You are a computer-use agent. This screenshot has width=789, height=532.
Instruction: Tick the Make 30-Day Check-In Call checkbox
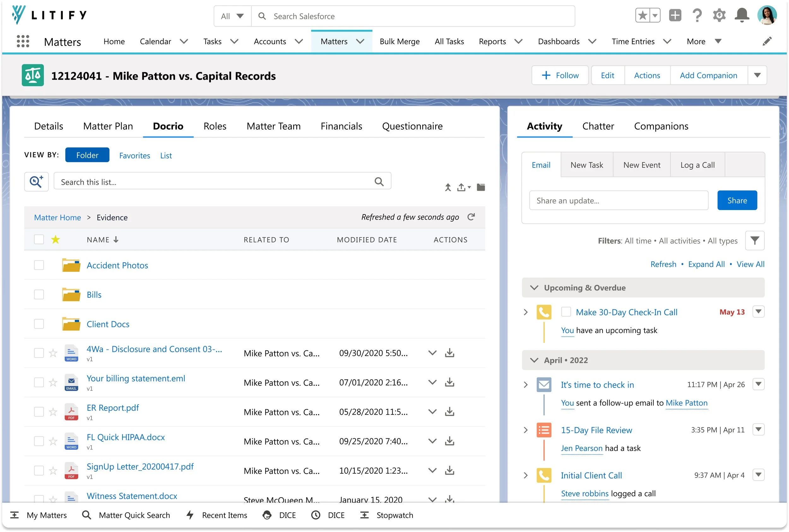pyautogui.click(x=566, y=312)
